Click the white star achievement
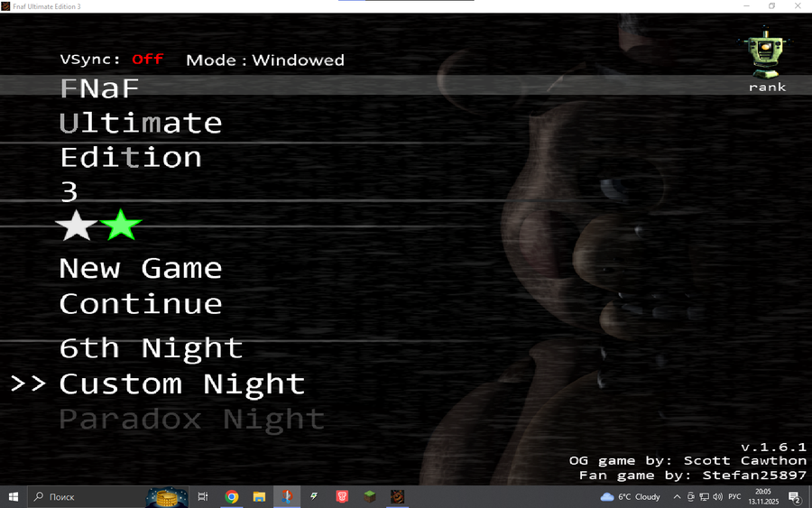812x508 pixels. 77,226
